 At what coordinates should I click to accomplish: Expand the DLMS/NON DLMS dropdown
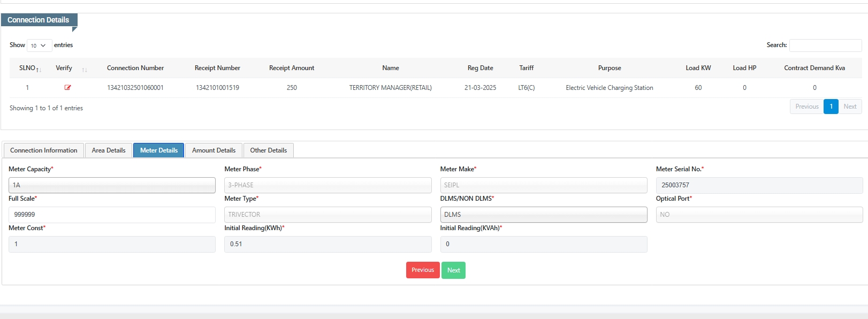pos(543,215)
